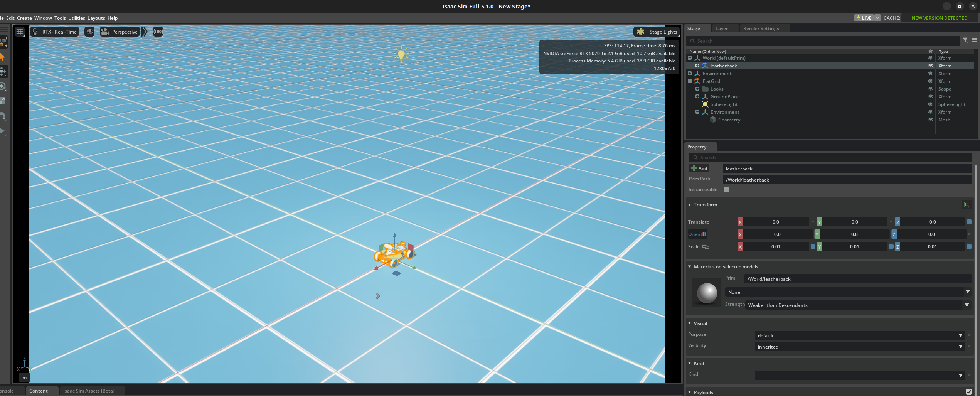Toggle the Scale link proportions icon
This screenshot has width=980, height=396.
706,247
